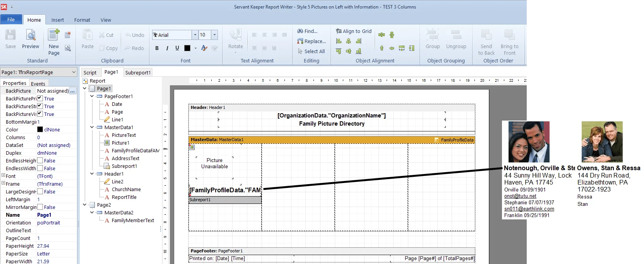Open the File menu
The image size is (644, 264).
tap(11, 20)
